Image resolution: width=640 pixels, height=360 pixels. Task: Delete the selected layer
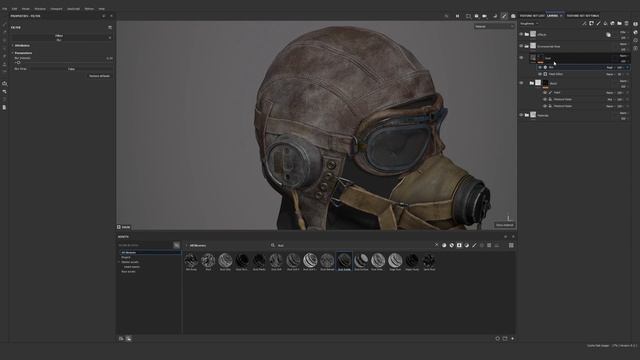click(627, 24)
